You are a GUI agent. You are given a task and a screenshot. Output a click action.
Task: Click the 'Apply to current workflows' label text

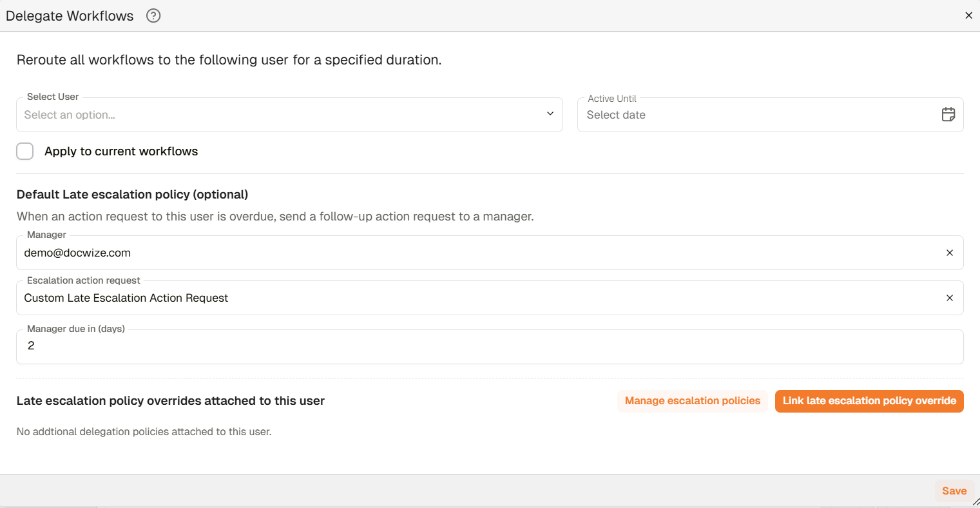121,151
